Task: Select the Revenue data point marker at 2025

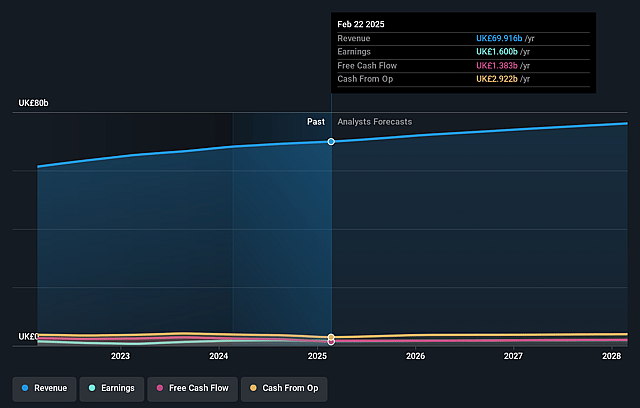Action: click(331, 142)
